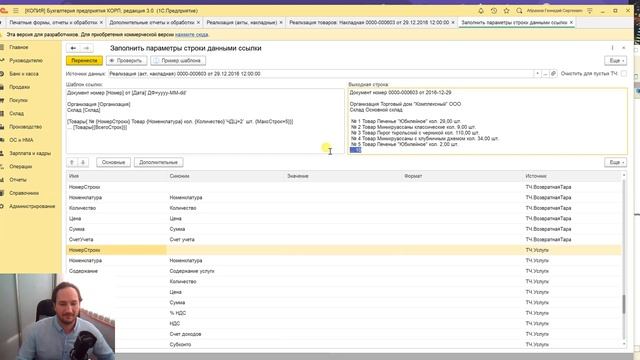Close the Заполнить параметры строки tab
This screenshot has width=640, height=360.
coord(571,22)
